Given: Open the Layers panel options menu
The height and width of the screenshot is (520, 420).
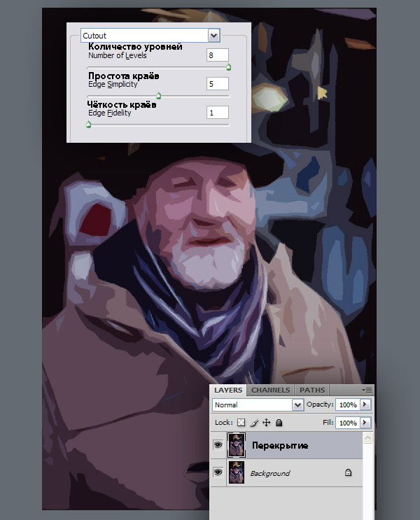Looking at the screenshot, I should coord(367,390).
